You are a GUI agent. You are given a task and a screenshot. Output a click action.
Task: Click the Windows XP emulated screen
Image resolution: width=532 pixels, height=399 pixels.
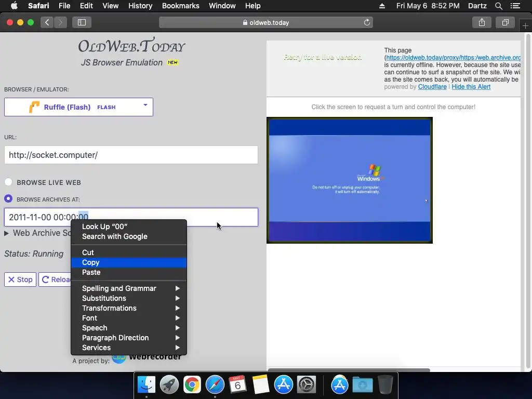pyautogui.click(x=350, y=180)
